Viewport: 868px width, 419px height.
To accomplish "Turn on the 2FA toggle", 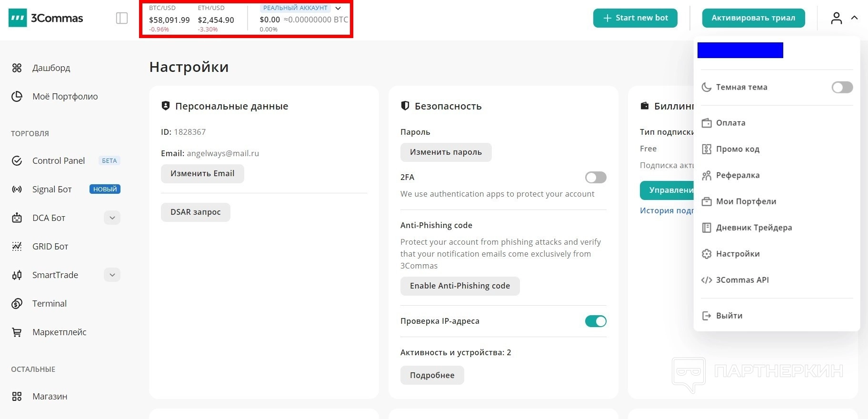I will pyautogui.click(x=596, y=178).
